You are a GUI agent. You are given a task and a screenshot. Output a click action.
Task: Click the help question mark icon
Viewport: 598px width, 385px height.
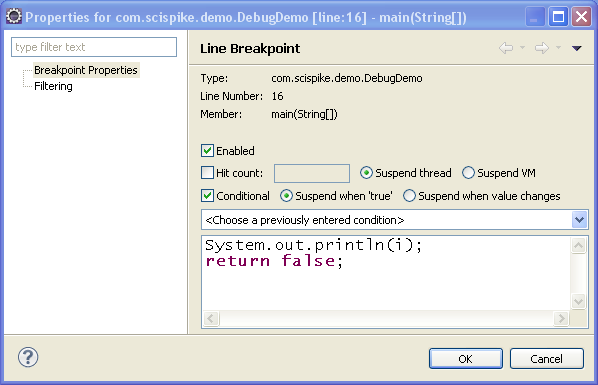pos(28,358)
